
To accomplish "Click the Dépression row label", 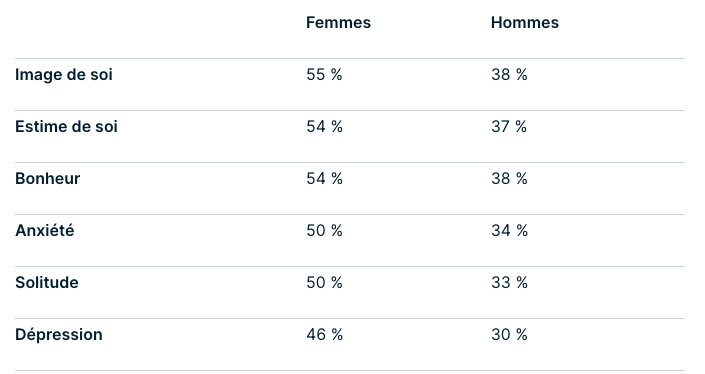I will click(58, 334).
